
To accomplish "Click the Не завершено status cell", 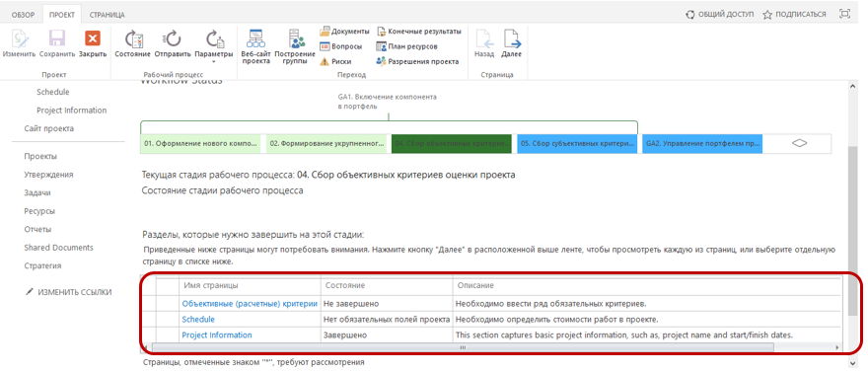I will pyautogui.click(x=387, y=304).
